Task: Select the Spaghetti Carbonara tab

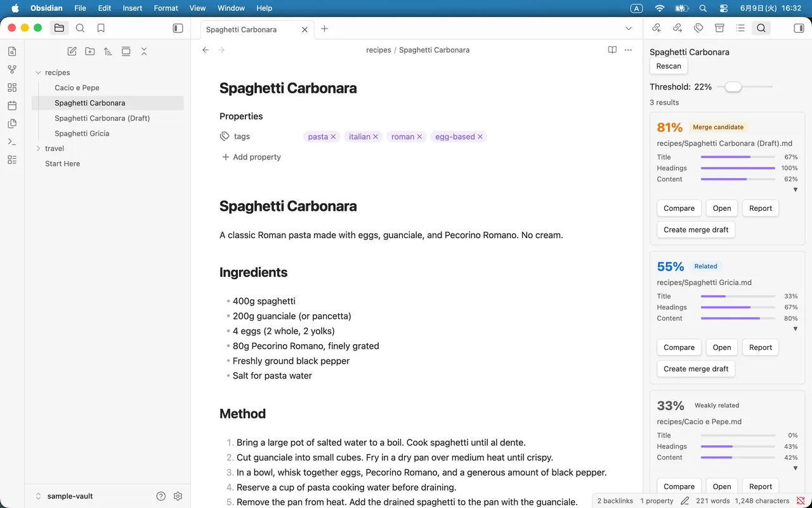Action: [258, 29]
